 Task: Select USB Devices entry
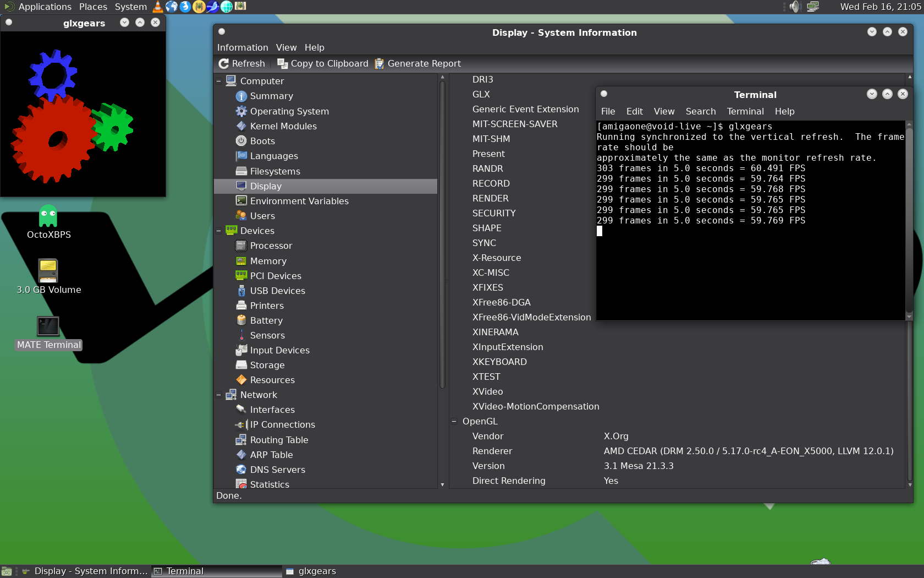pyautogui.click(x=277, y=291)
